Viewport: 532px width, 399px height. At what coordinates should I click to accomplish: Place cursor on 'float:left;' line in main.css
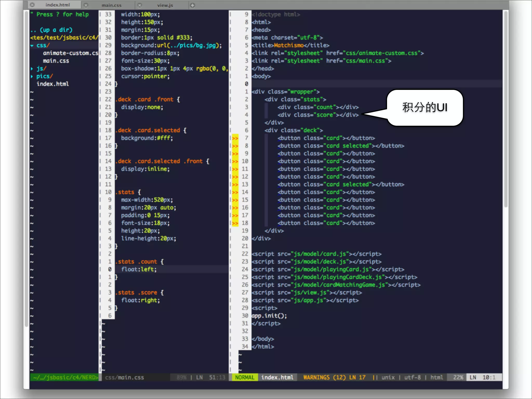click(x=139, y=269)
